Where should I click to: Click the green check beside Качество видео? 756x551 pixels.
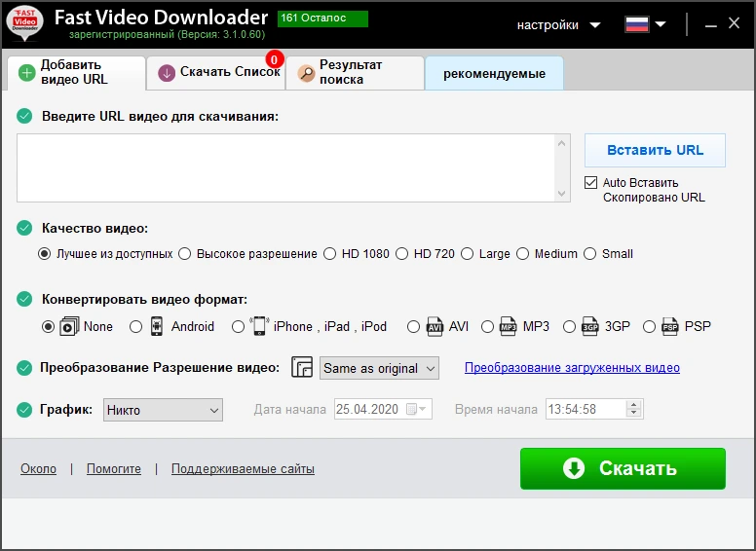point(24,228)
